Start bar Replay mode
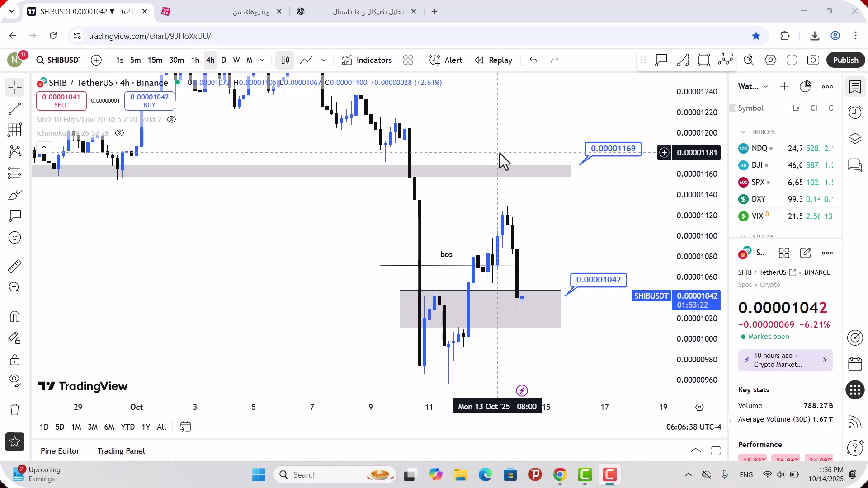 (x=493, y=60)
